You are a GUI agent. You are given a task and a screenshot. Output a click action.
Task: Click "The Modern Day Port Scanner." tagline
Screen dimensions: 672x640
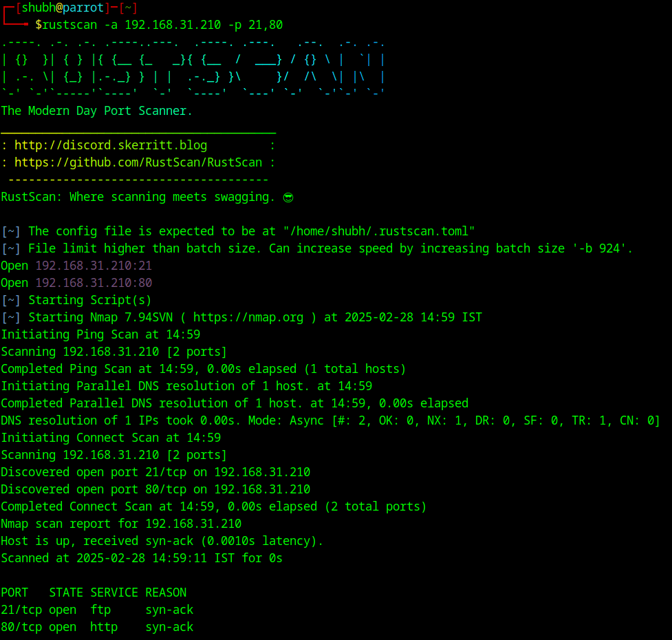click(x=96, y=111)
